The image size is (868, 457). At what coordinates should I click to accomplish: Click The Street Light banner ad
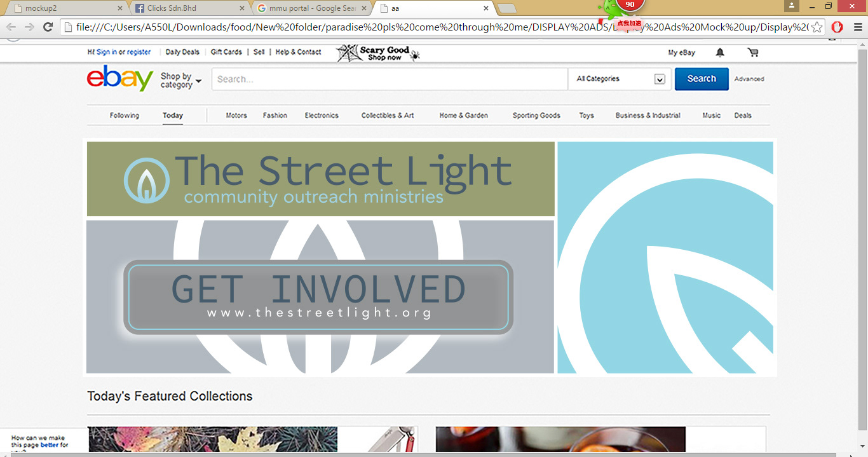tap(321, 179)
